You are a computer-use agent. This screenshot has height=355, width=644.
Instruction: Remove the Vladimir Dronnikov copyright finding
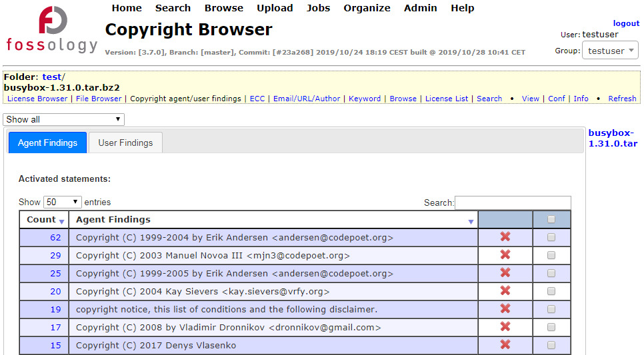(505, 327)
